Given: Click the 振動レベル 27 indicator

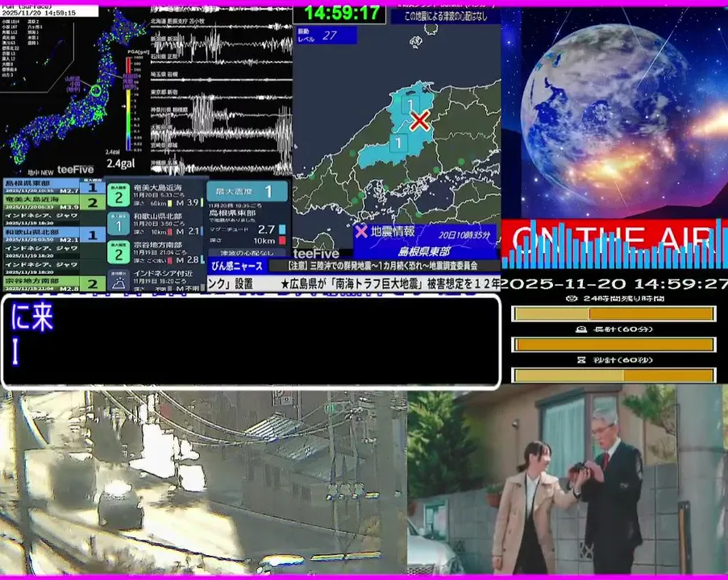Looking at the screenshot, I should click(327, 35).
